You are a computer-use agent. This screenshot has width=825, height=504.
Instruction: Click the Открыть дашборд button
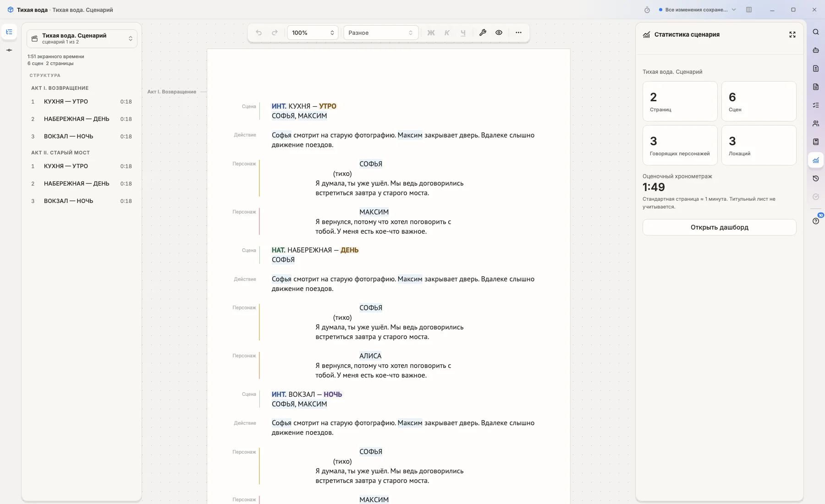[719, 227]
